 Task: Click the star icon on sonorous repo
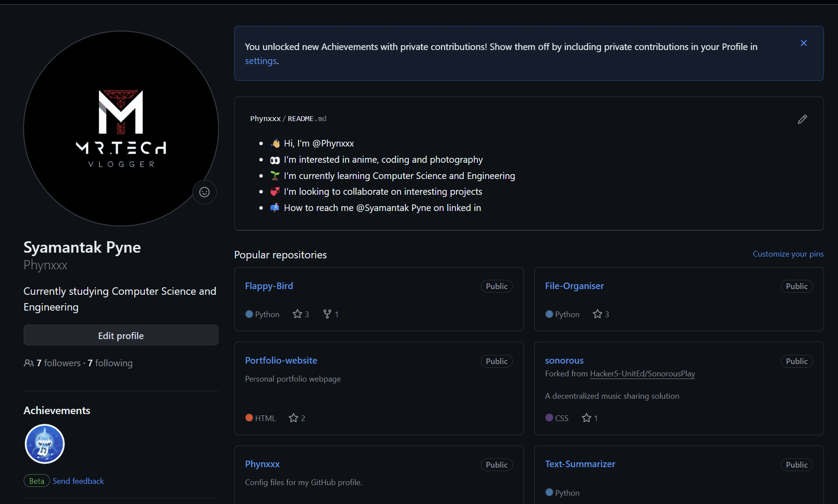(x=586, y=418)
